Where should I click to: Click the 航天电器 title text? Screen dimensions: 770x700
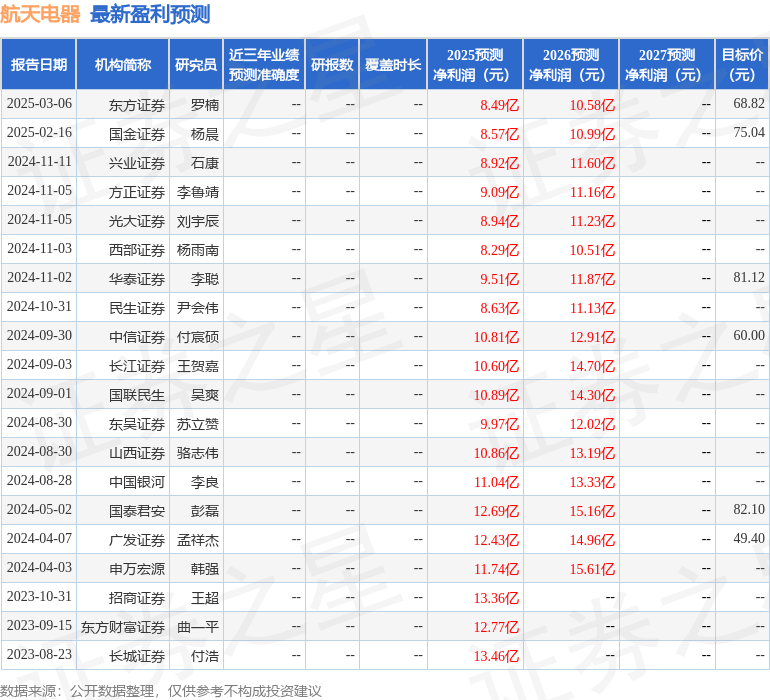[x=40, y=14]
